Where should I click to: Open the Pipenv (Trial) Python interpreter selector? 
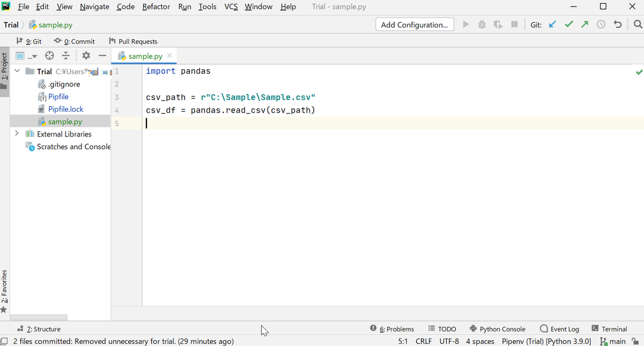546,341
